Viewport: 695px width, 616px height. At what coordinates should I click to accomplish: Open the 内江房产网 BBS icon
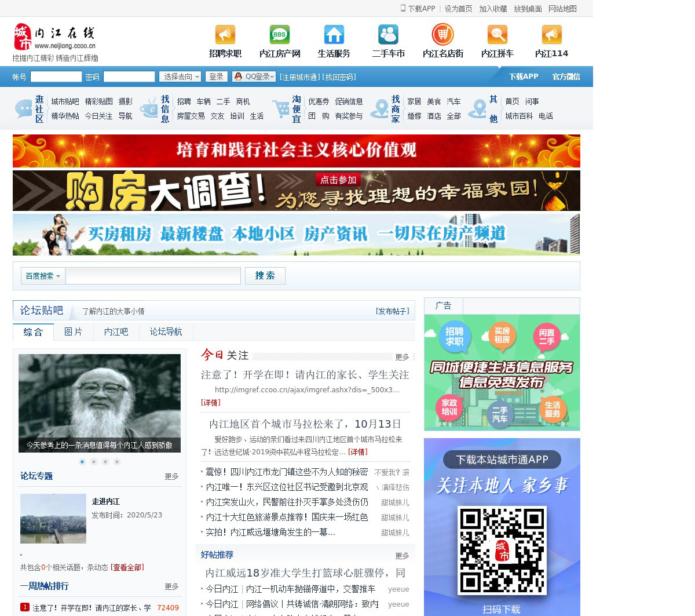point(280,35)
